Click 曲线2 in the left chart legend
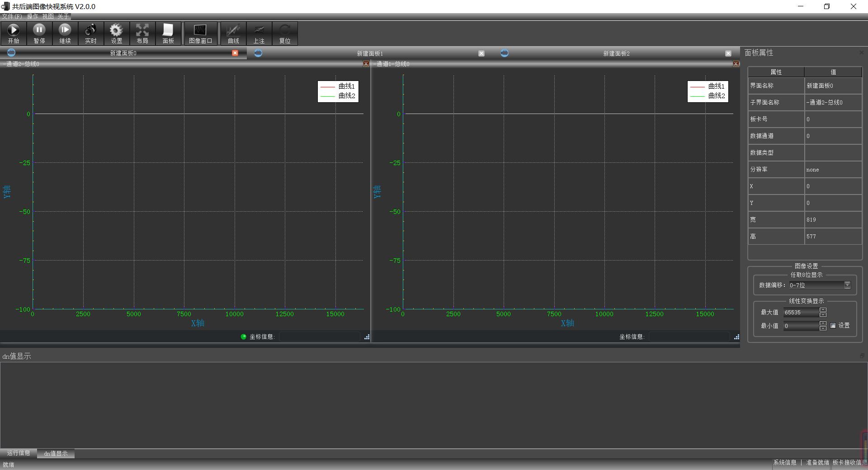Screen dimensions: 868x470 point(347,96)
